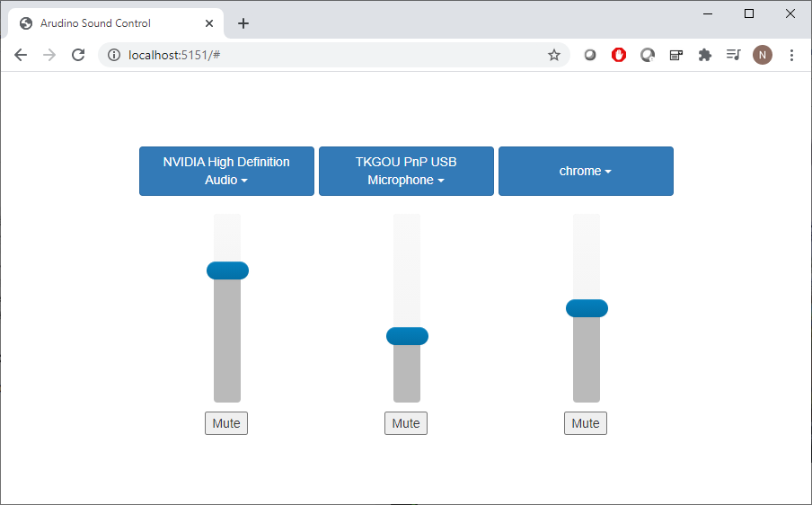Click the browser forward arrow
Image resolution: width=812 pixels, height=505 pixels.
click(49, 55)
